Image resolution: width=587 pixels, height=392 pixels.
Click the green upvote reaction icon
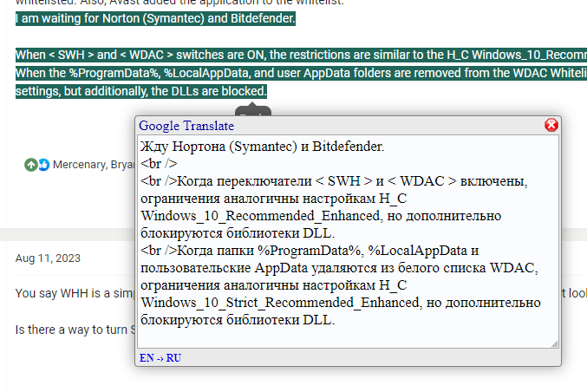(30, 165)
